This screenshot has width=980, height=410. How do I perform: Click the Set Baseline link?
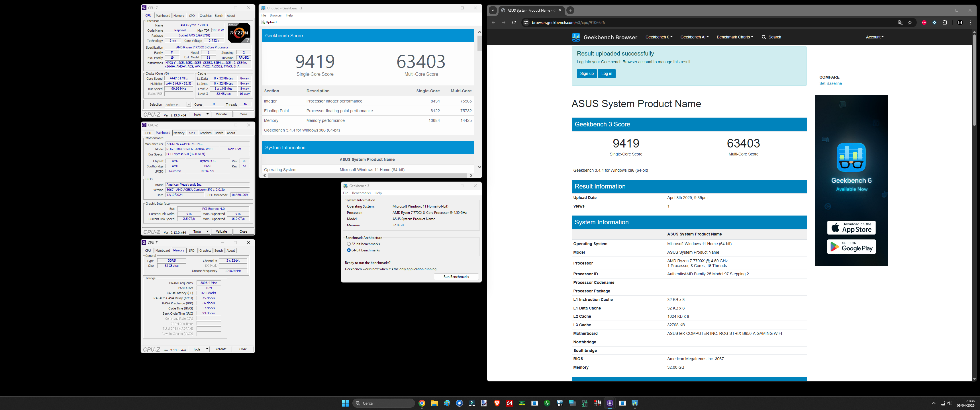point(830,84)
